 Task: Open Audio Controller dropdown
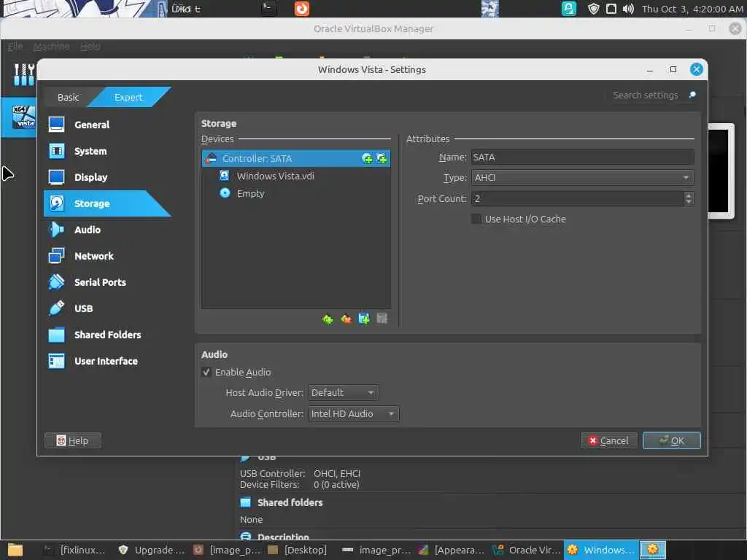point(354,414)
